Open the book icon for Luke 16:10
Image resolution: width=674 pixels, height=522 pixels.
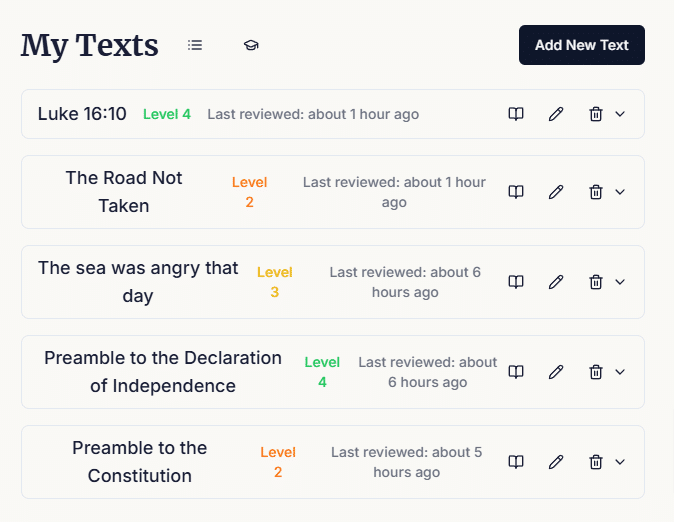[x=516, y=114]
